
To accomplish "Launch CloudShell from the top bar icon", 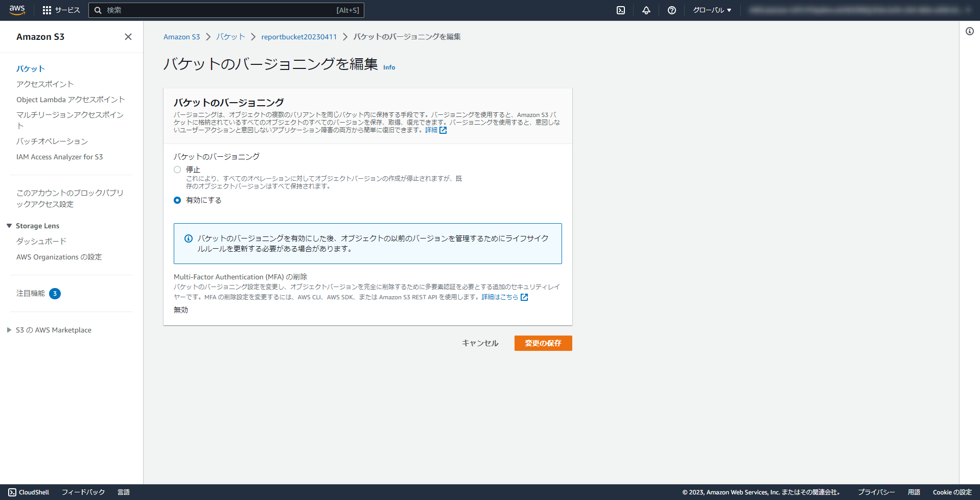I will click(620, 10).
